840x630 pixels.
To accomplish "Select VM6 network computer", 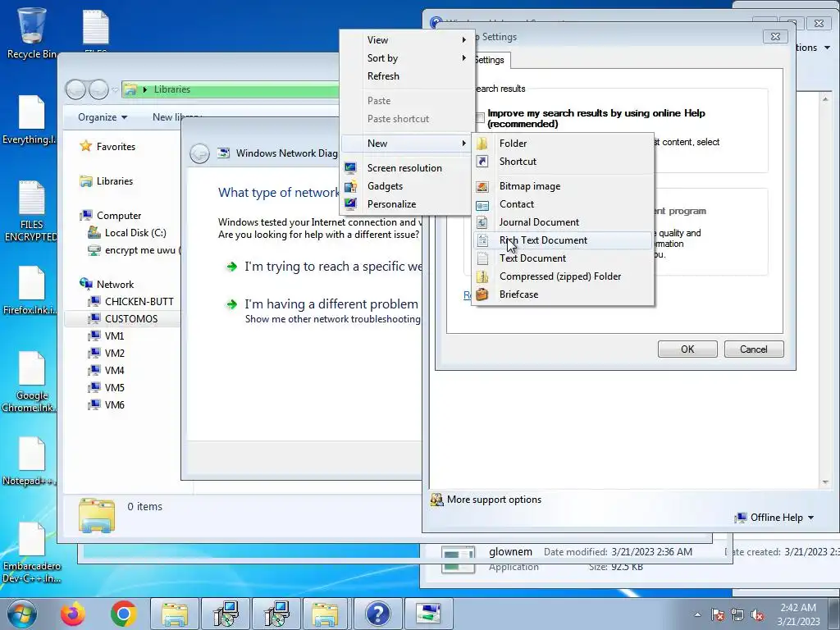I will point(107,404).
